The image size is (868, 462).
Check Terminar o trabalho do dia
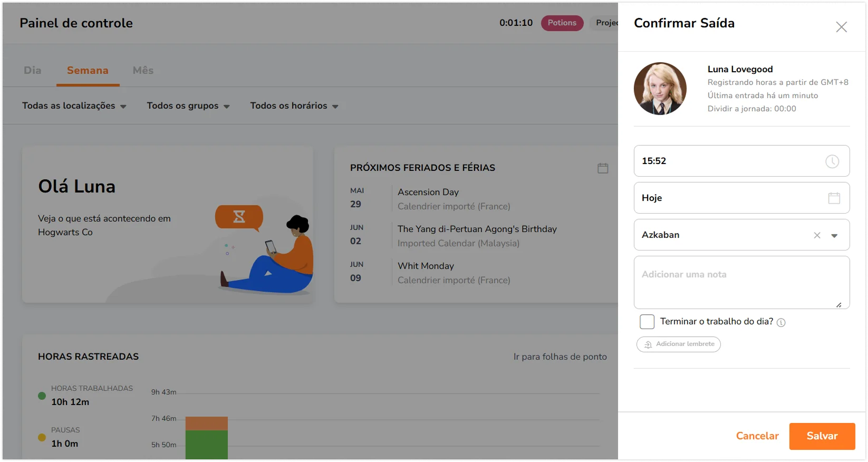click(647, 322)
